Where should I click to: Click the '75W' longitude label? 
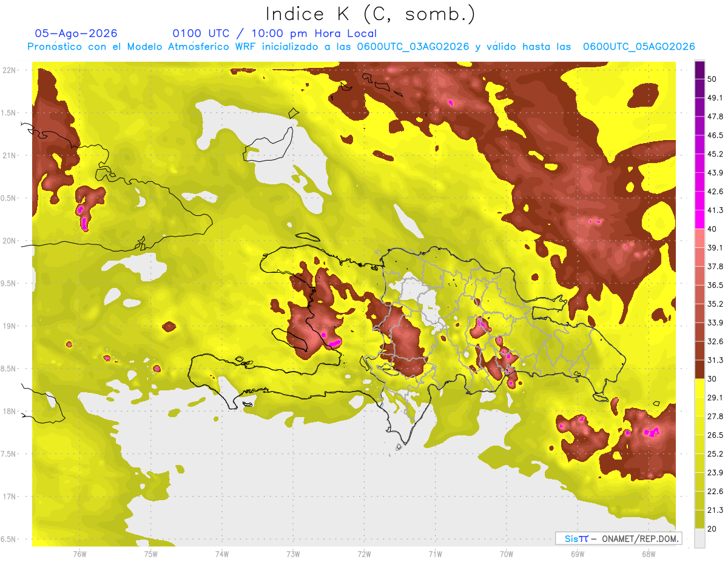[x=151, y=554]
